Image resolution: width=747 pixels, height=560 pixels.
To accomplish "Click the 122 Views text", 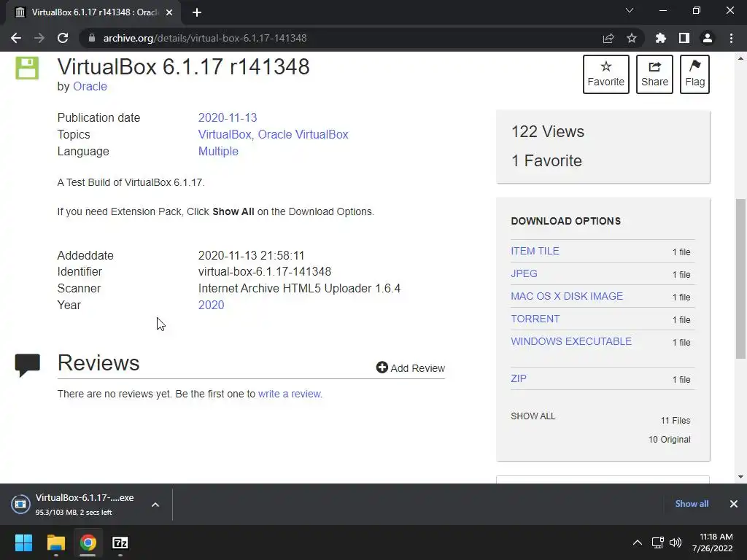I will pyautogui.click(x=548, y=131).
